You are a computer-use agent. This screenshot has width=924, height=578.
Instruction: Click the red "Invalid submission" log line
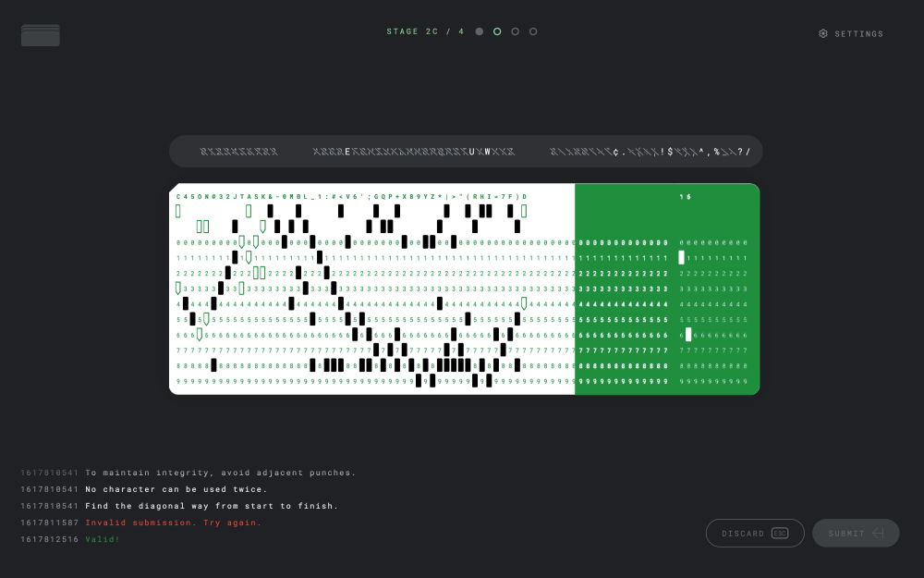pos(173,523)
